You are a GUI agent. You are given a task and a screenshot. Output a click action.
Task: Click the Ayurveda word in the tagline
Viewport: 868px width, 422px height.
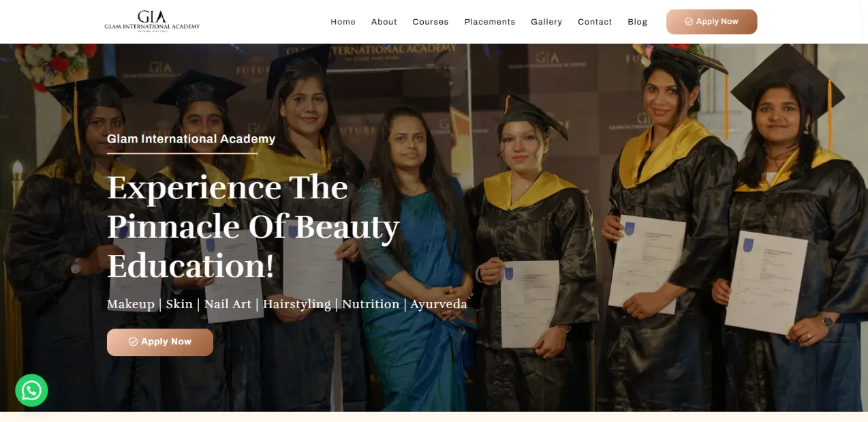tap(439, 304)
